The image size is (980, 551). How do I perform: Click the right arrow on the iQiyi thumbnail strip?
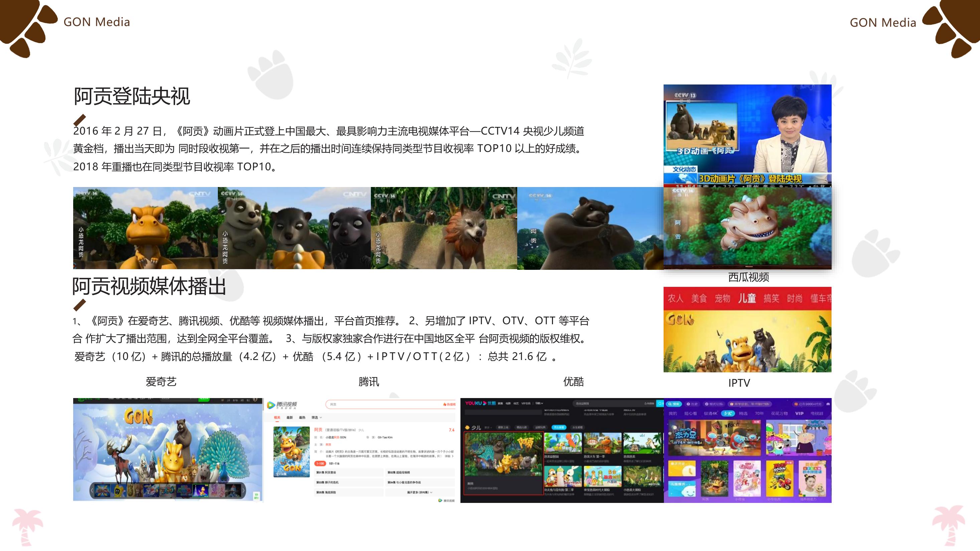pos(244,491)
